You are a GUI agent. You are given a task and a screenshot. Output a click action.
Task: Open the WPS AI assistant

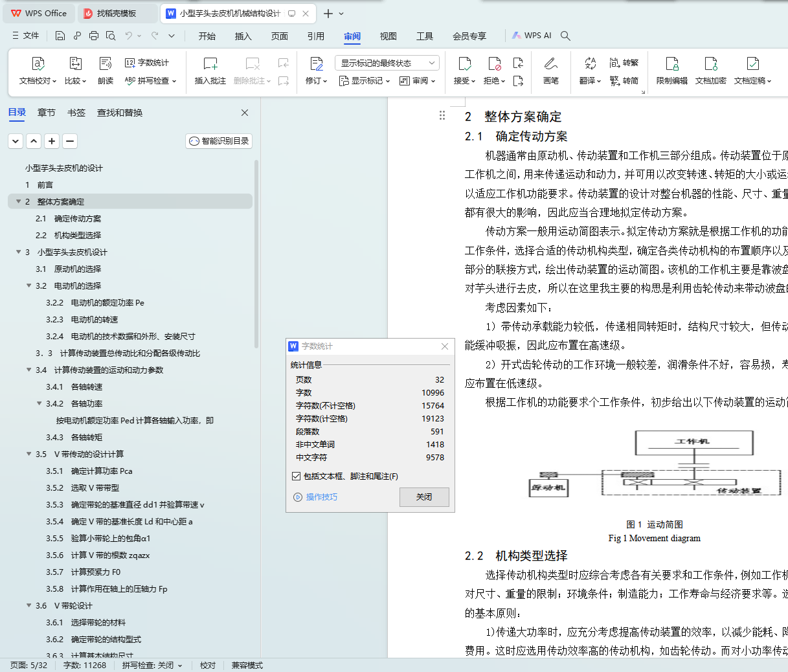[532, 36]
